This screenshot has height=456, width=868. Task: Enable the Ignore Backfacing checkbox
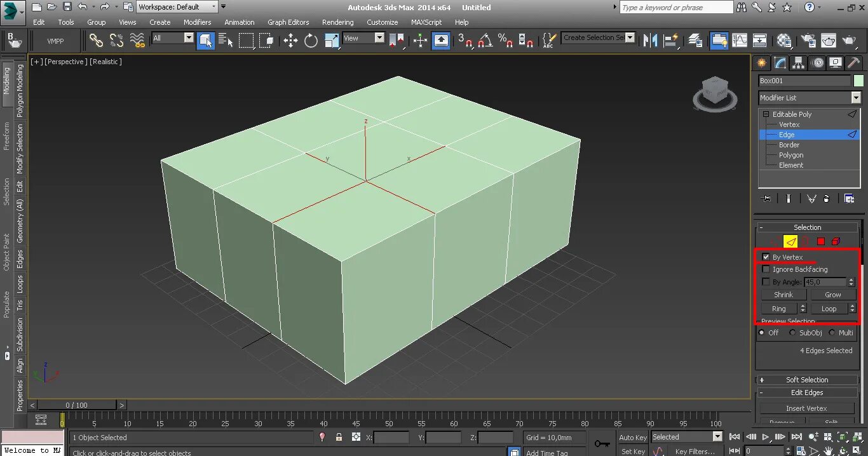[766, 269]
